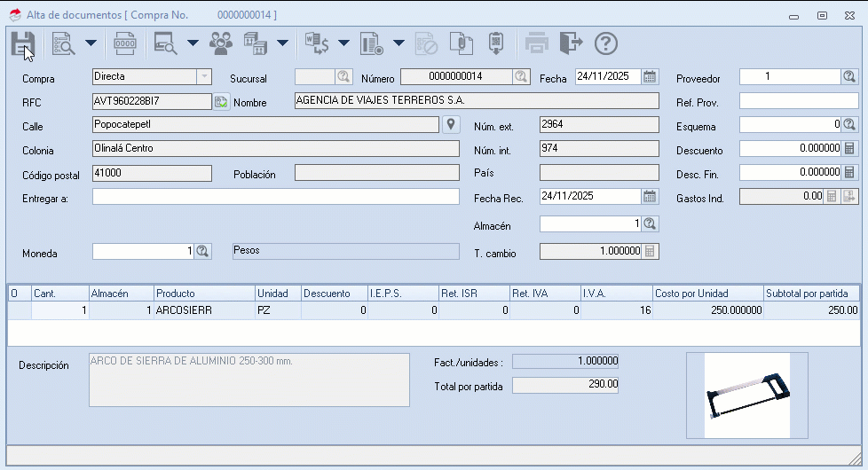Click the Save document icon

pyautogui.click(x=23, y=43)
